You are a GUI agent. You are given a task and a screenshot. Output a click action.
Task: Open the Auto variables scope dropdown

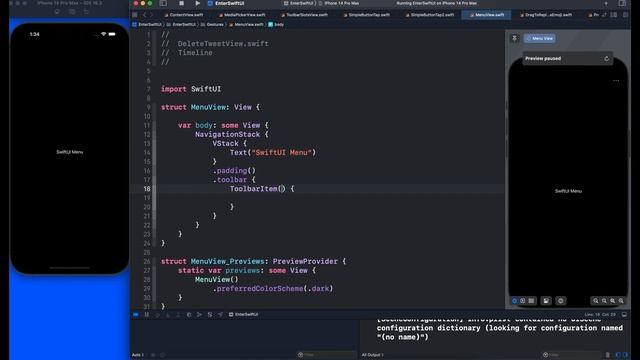point(138,355)
